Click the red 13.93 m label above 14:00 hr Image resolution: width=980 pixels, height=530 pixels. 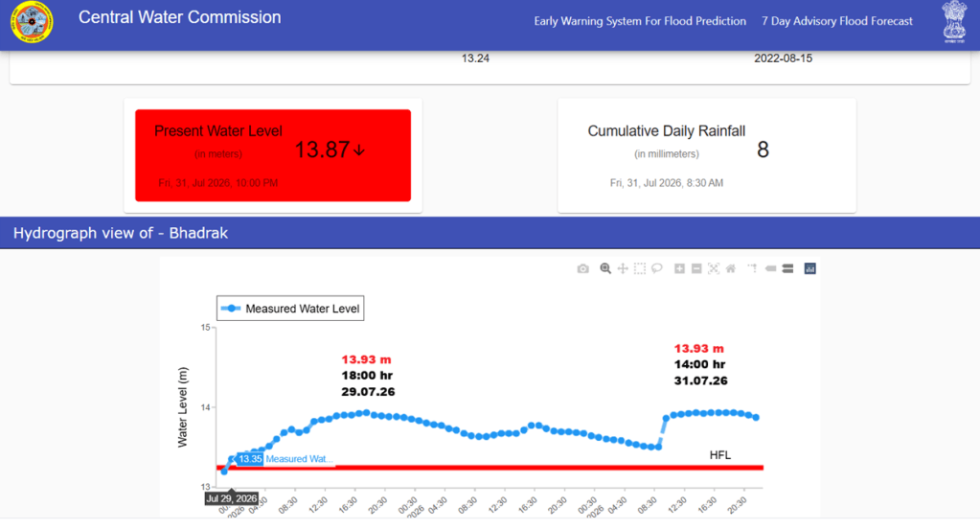[x=698, y=349]
